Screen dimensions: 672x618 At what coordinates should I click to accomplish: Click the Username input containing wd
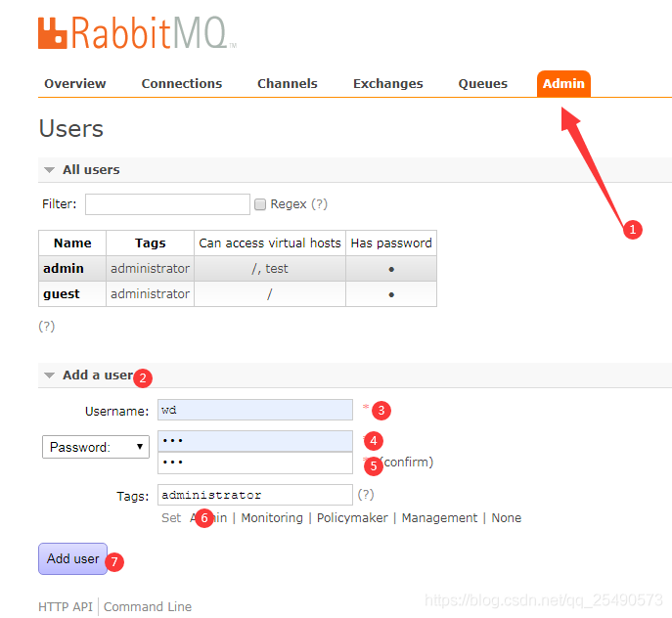pos(255,410)
